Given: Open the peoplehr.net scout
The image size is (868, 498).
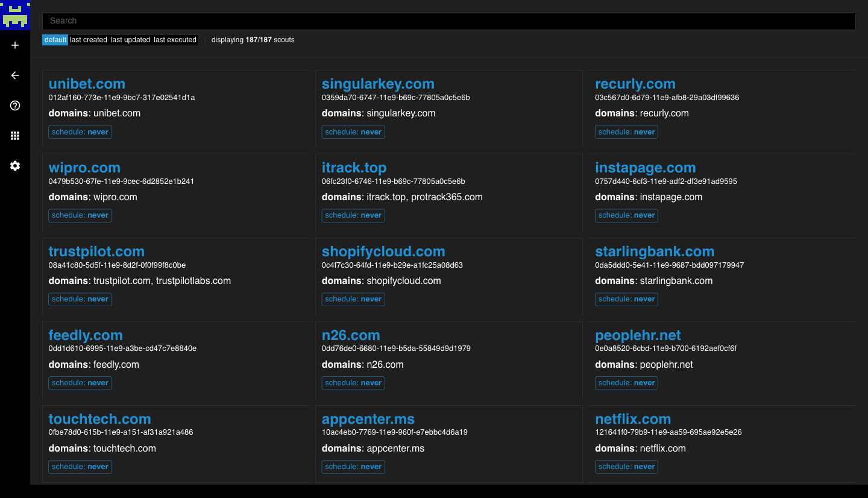Looking at the screenshot, I should click(638, 335).
